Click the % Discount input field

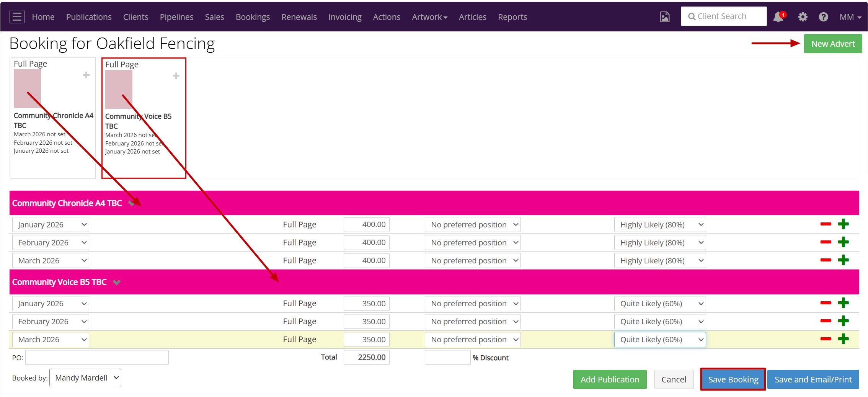447,358
